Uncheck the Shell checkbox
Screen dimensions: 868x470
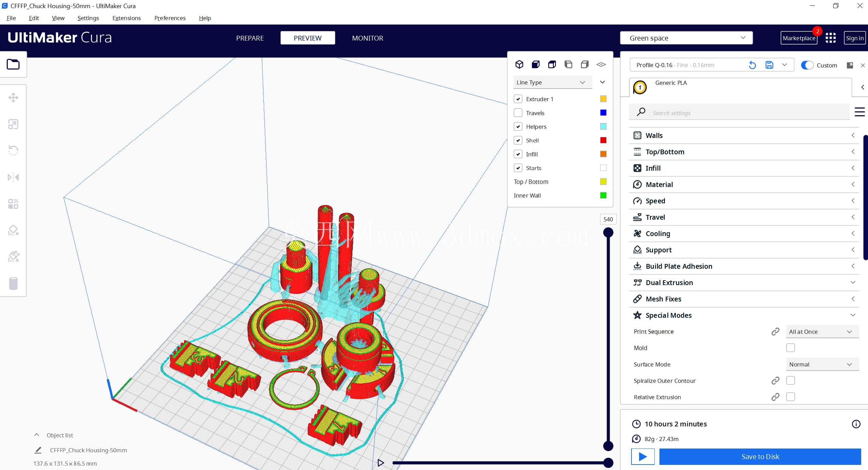518,140
